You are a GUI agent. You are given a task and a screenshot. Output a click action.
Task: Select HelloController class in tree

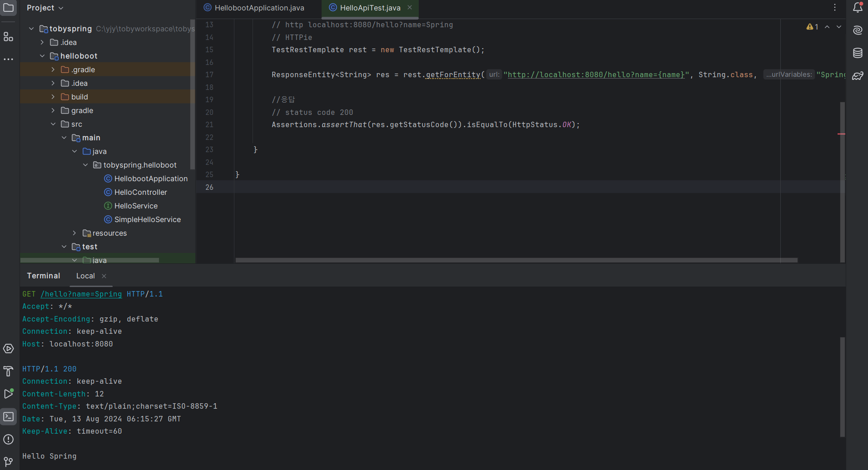point(135,192)
